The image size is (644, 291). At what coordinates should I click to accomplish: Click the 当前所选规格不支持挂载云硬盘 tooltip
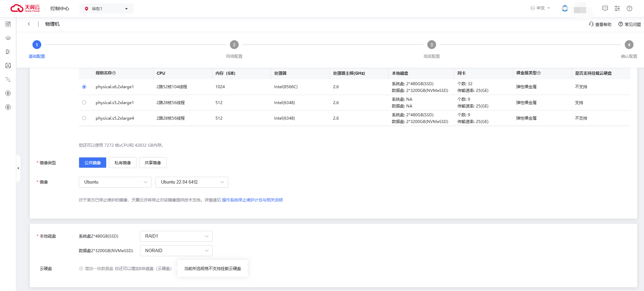[x=213, y=269]
